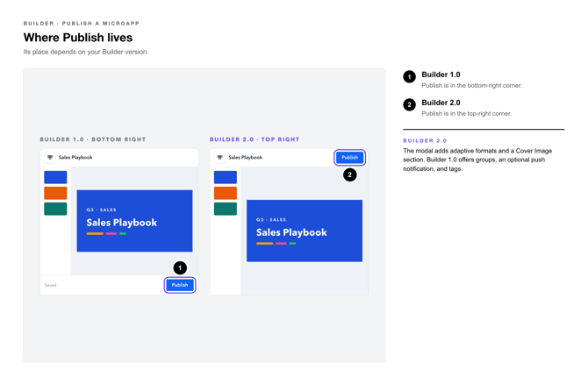The width and height of the screenshot is (588, 377).
Task: Select blue slide thumbnail in Builder 1.0 sidebar
Action: [55, 177]
